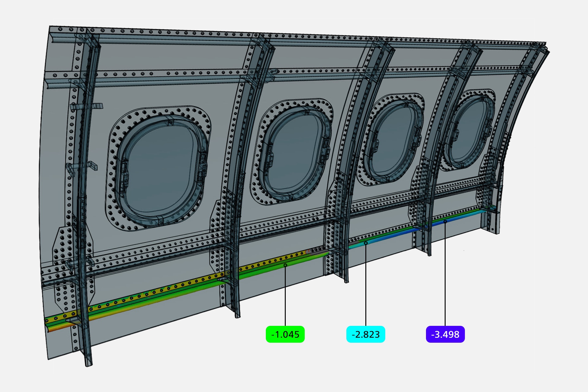Select the cyan -2.823 deviation label
This screenshot has width=588, height=392.
point(366,334)
